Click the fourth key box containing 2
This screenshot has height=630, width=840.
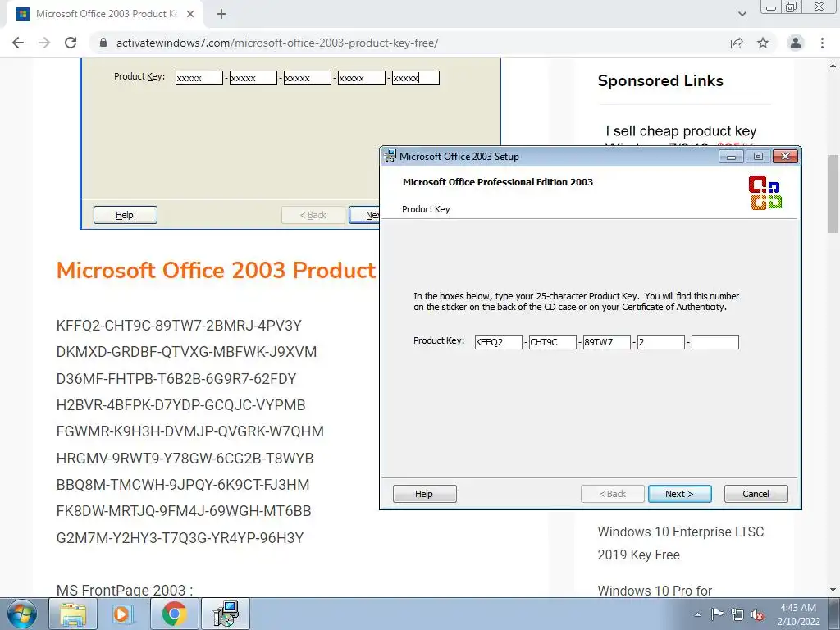tap(660, 342)
